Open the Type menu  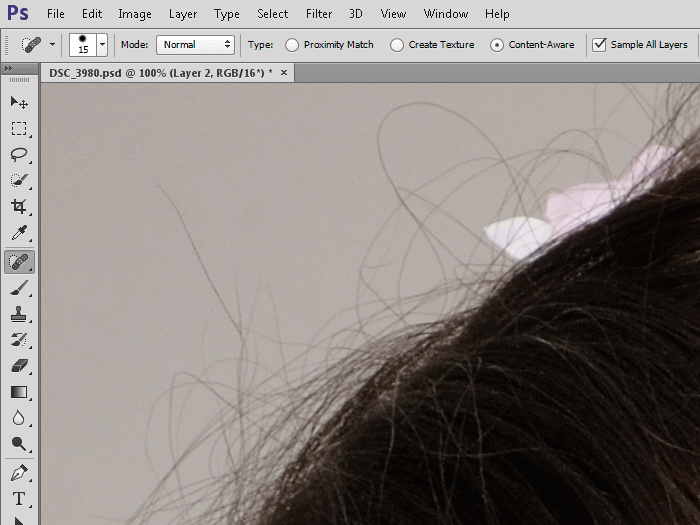pyautogui.click(x=227, y=14)
